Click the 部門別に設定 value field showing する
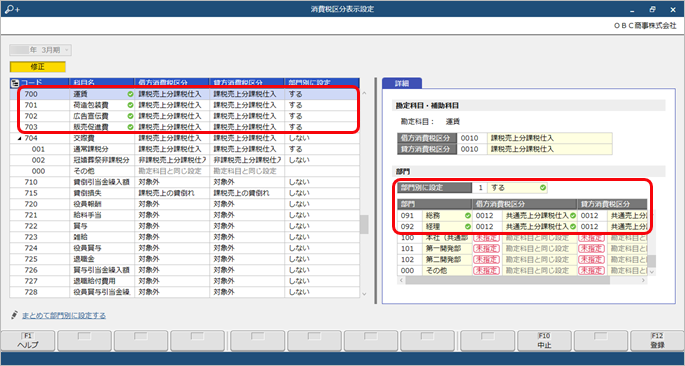Image resolution: width=685 pixels, height=366 pixels. click(x=517, y=188)
